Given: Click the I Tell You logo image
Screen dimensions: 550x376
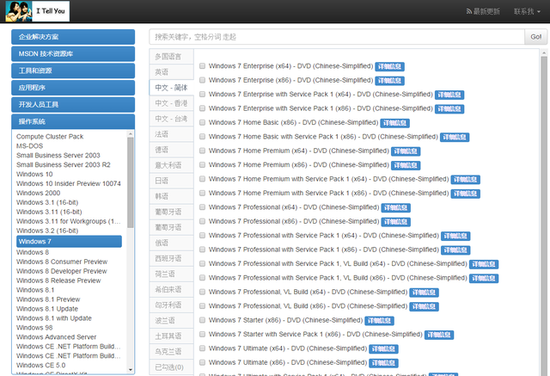Looking at the screenshot, I should click(x=38, y=11).
